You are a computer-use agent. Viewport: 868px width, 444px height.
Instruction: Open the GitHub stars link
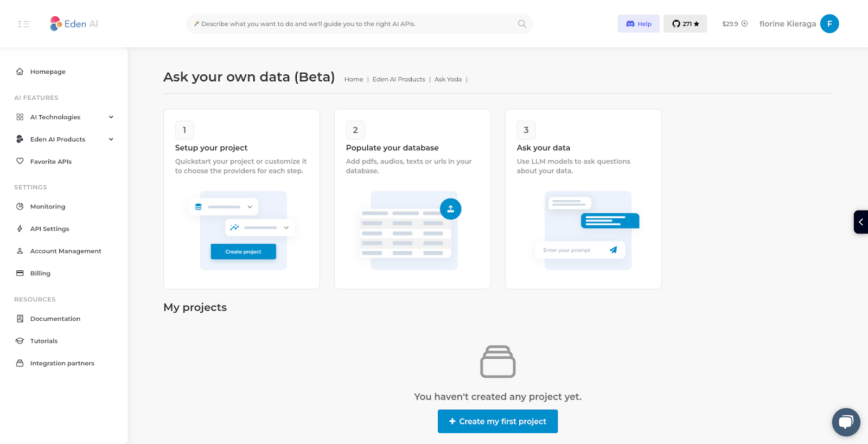pyautogui.click(x=685, y=23)
